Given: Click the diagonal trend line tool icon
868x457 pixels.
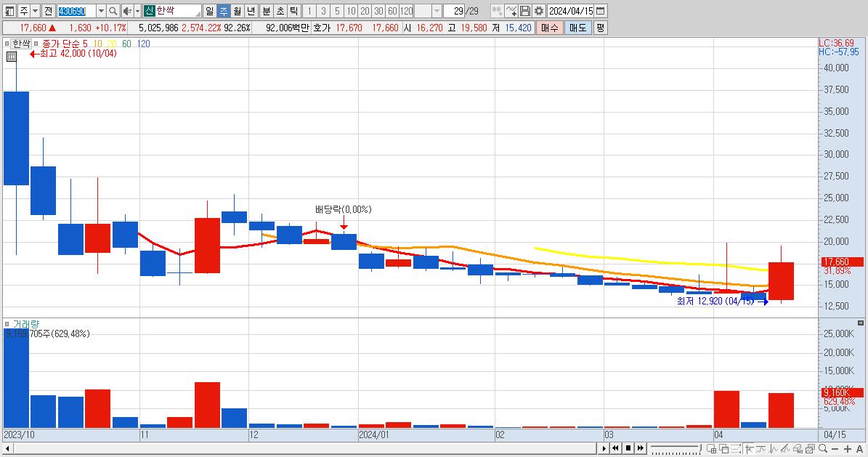Looking at the screenshot, I should [x=785, y=448].
